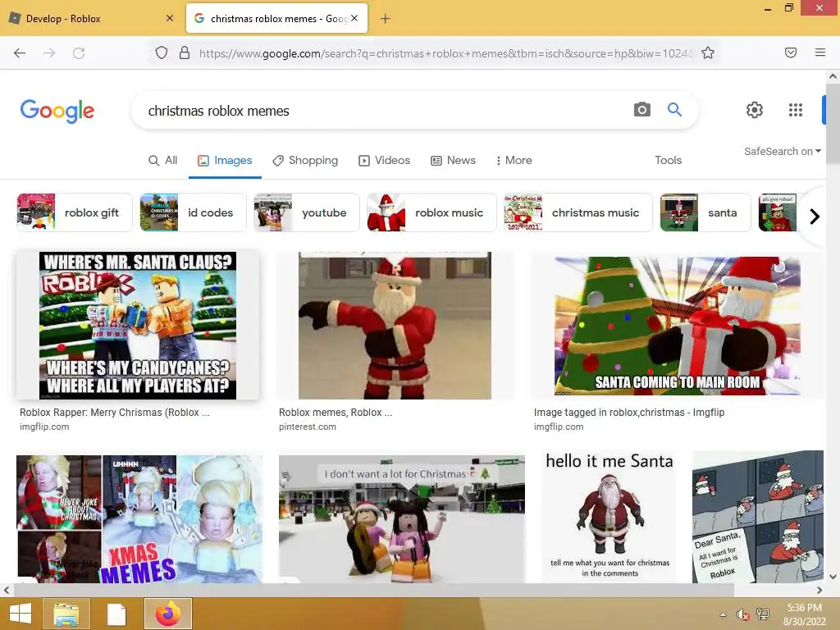
Task: Open the Windows Start button
Action: (x=20, y=614)
